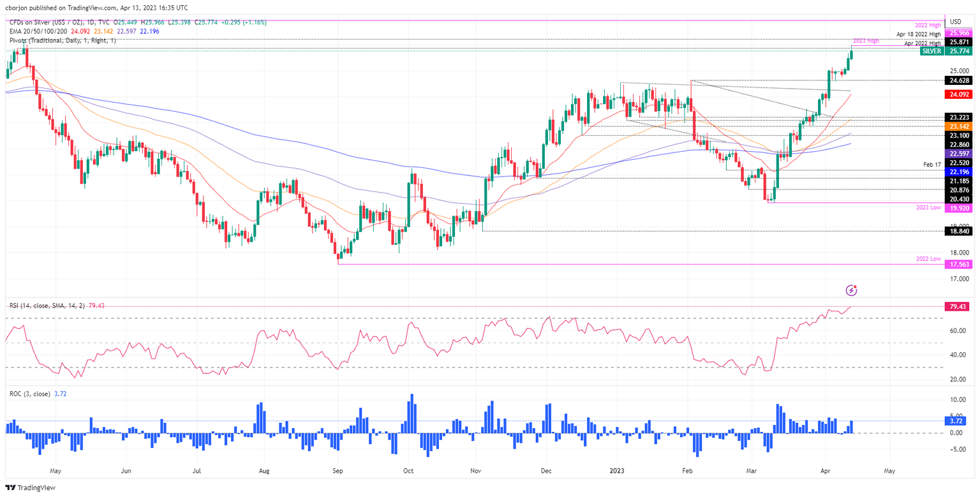Click the purple lightning alert icon
This screenshot has width=980, height=497.
click(x=852, y=290)
